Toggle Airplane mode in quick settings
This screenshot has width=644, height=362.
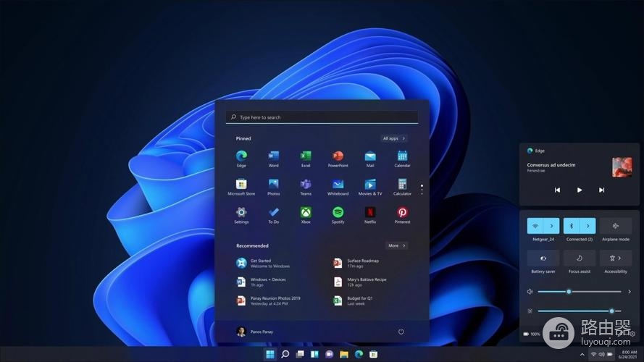(615, 226)
